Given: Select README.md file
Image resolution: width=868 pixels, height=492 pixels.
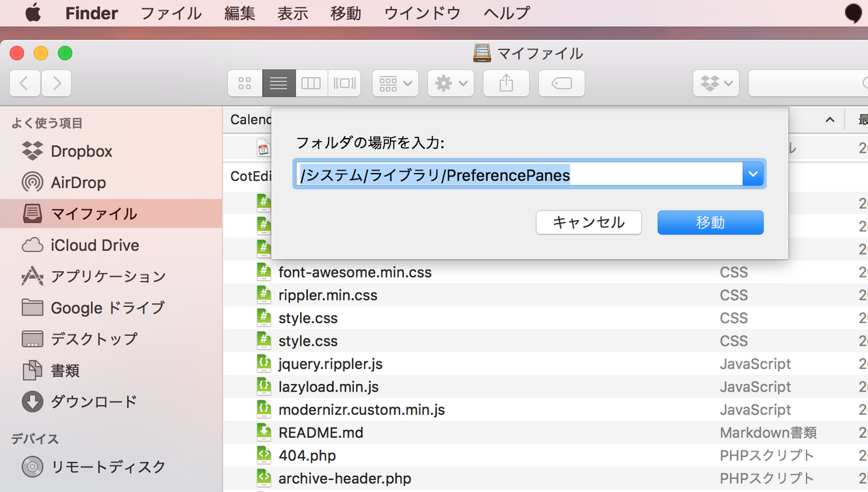Looking at the screenshot, I should click(x=321, y=433).
